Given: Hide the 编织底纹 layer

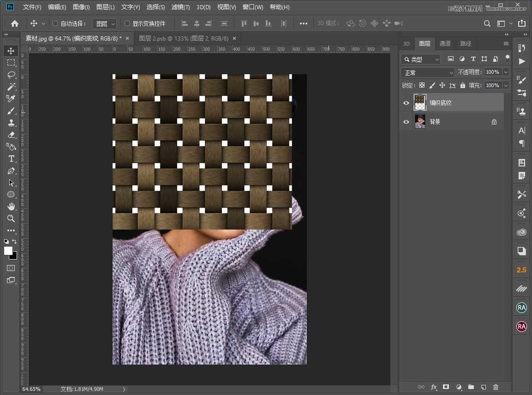Looking at the screenshot, I should coord(406,102).
